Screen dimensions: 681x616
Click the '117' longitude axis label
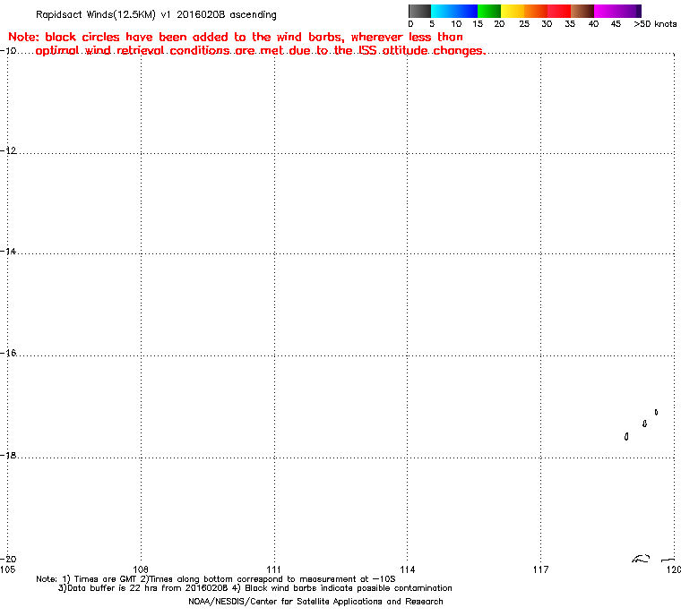540,569
